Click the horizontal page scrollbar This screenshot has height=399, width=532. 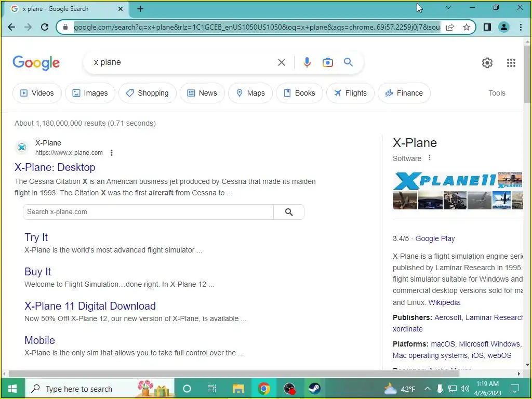[x=234, y=374]
